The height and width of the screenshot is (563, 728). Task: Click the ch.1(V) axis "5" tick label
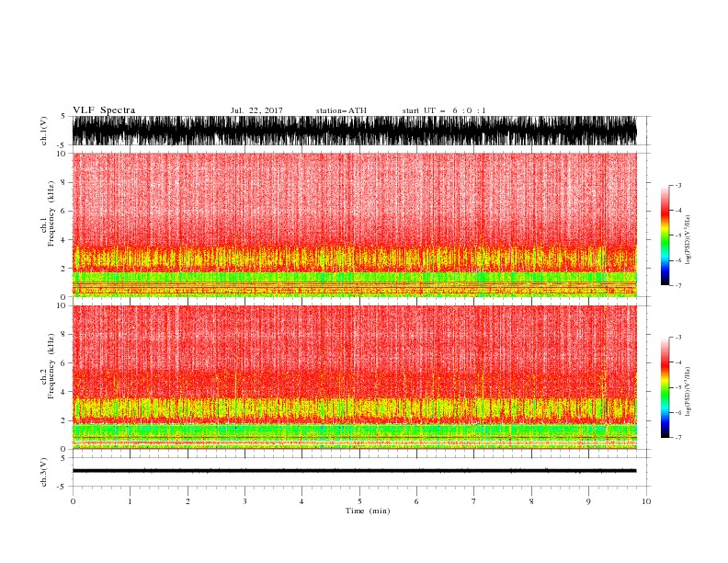point(63,116)
